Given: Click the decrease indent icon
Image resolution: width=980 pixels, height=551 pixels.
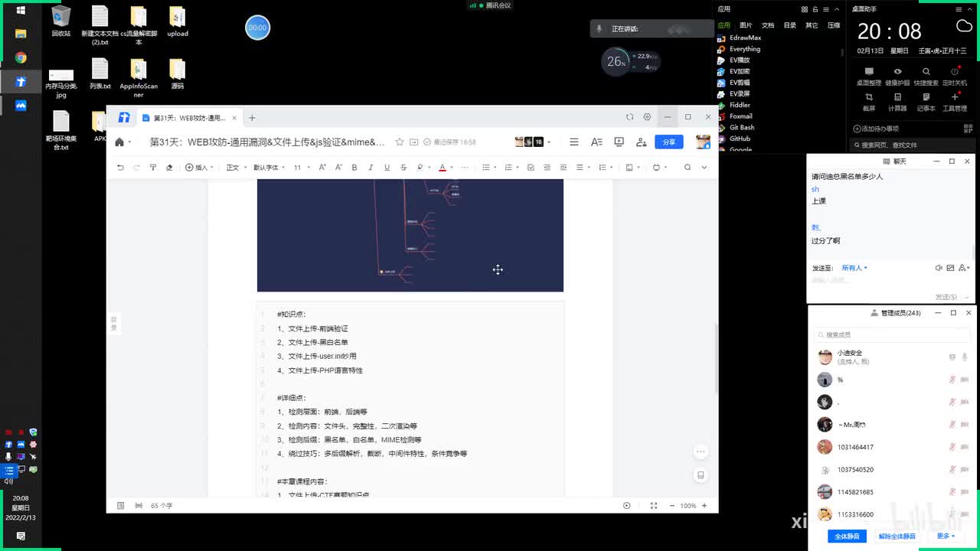Looking at the screenshot, I should pos(547,168).
